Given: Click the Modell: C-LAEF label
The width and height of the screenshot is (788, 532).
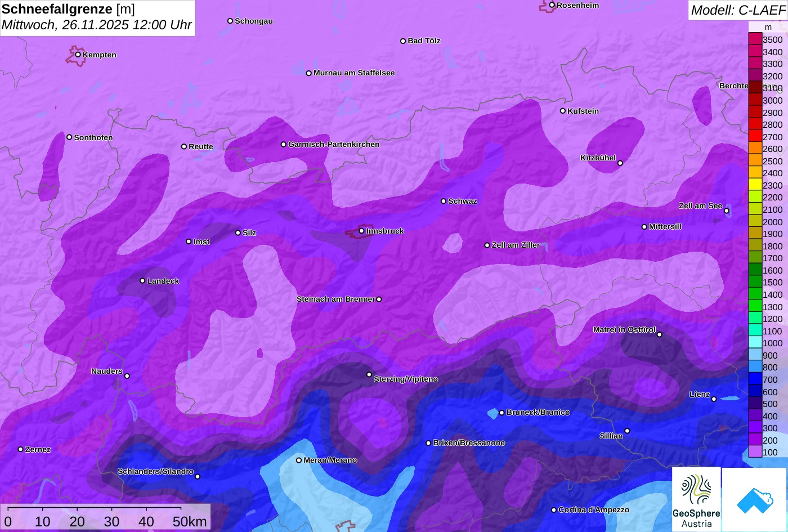Looking at the screenshot, I should click(x=738, y=10).
